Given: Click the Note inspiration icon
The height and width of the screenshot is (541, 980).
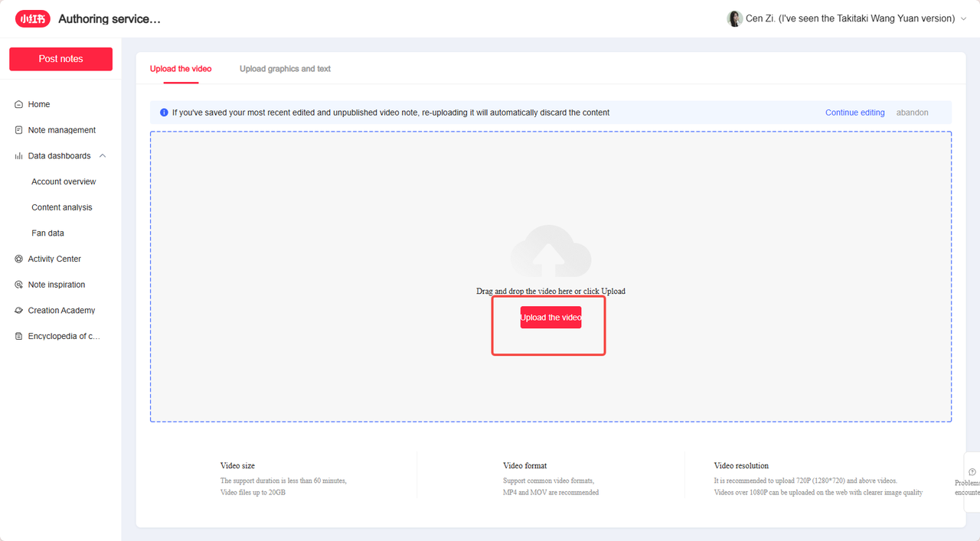Looking at the screenshot, I should 18,285.
